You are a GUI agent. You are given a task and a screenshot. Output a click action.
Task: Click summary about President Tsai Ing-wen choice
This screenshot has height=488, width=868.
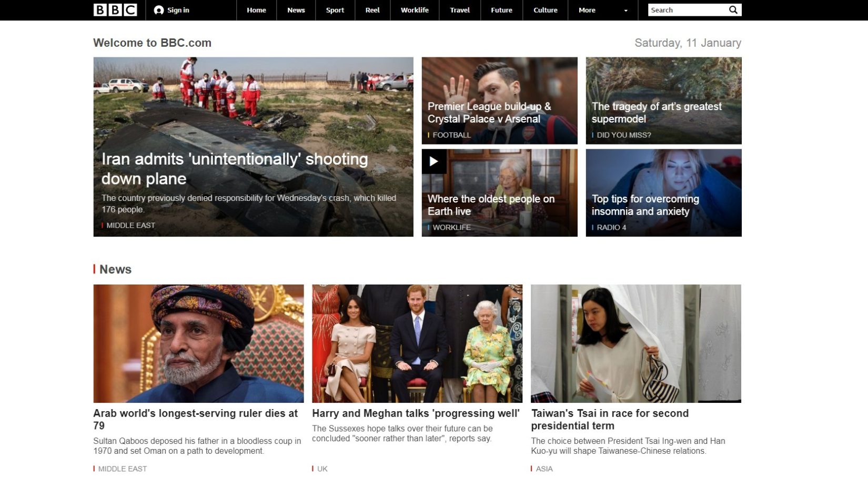(x=628, y=446)
